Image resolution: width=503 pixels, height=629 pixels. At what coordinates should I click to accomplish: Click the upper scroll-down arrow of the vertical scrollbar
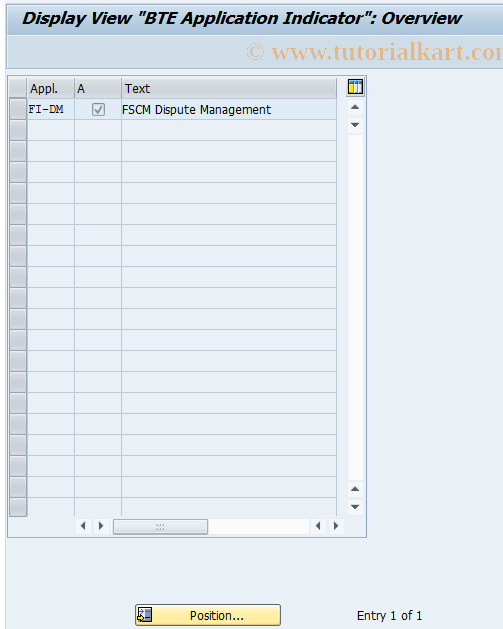pyautogui.click(x=355, y=125)
